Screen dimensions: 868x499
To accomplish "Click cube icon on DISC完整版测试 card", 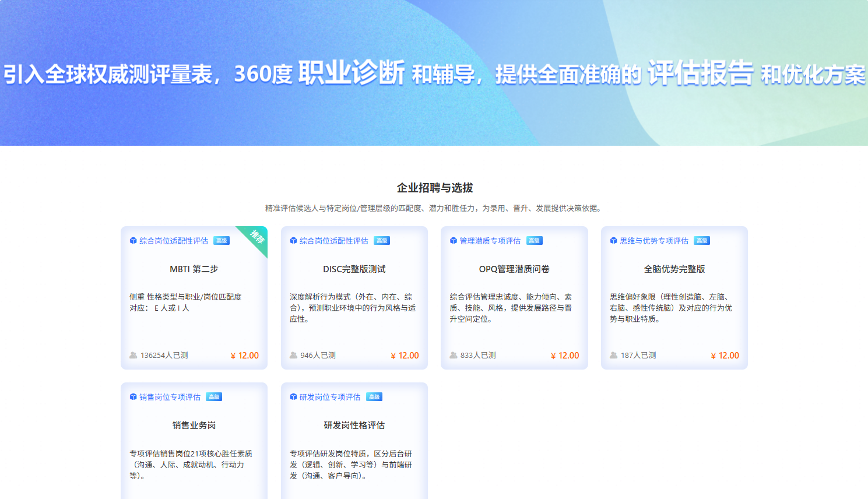I will (293, 241).
